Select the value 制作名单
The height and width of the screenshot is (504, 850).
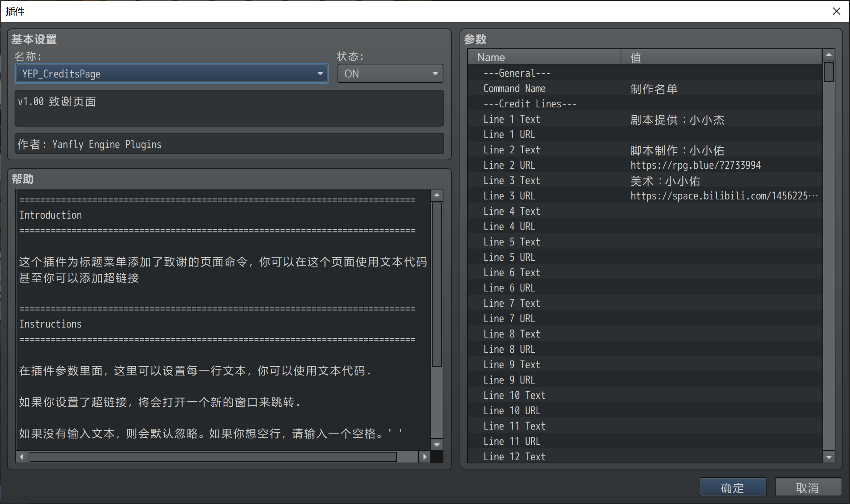pos(654,89)
